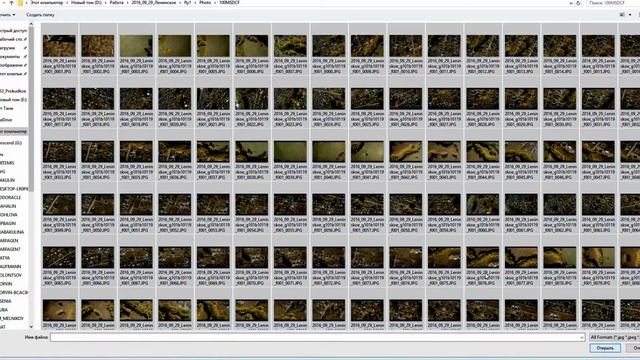Select thumbnail of file 0014.JPG

[560, 46]
